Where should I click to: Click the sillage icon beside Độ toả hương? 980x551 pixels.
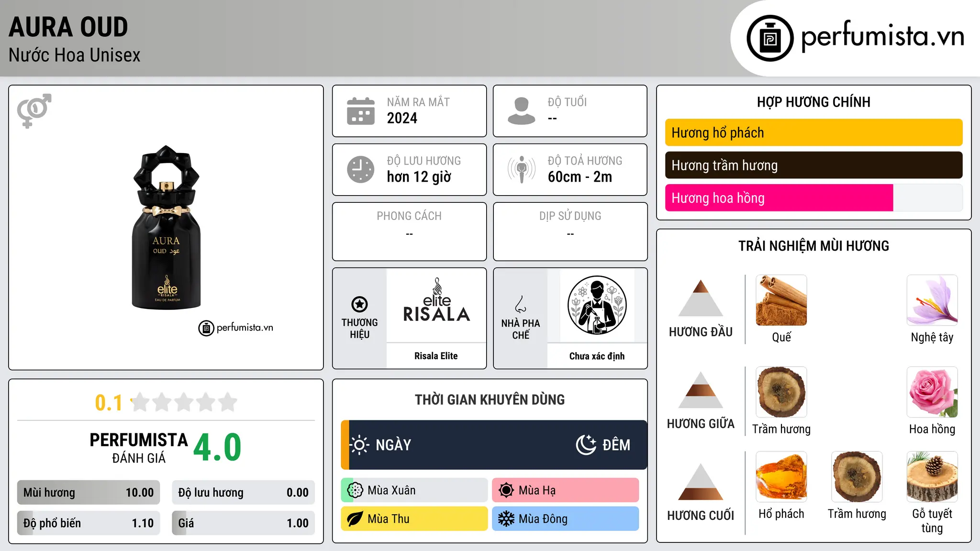[521, 169]
